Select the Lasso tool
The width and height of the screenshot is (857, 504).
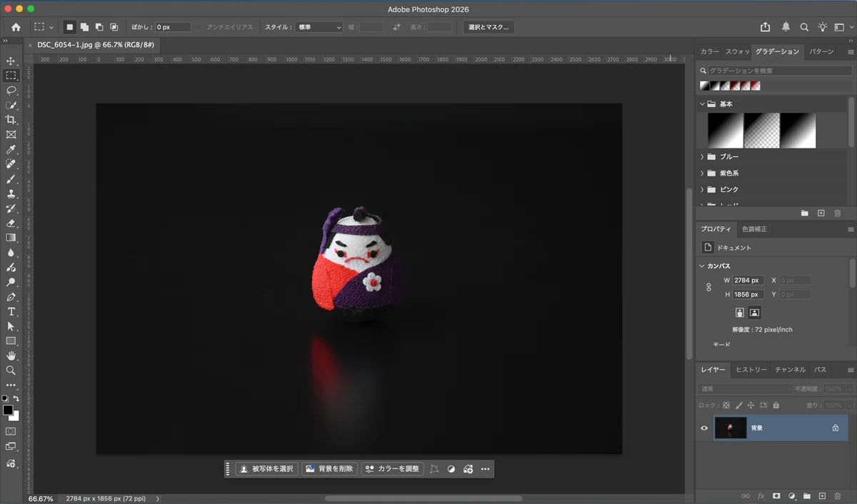11,91
